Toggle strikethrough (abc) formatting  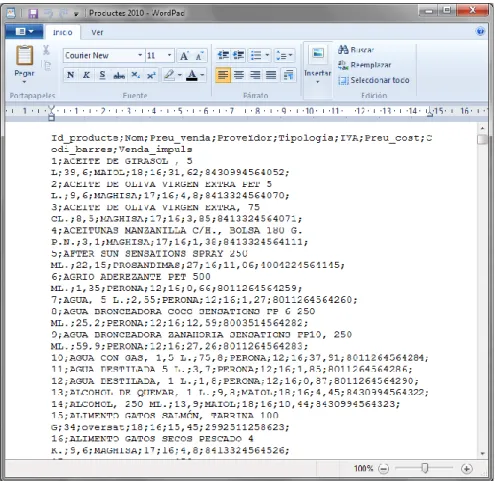(119, 75)
